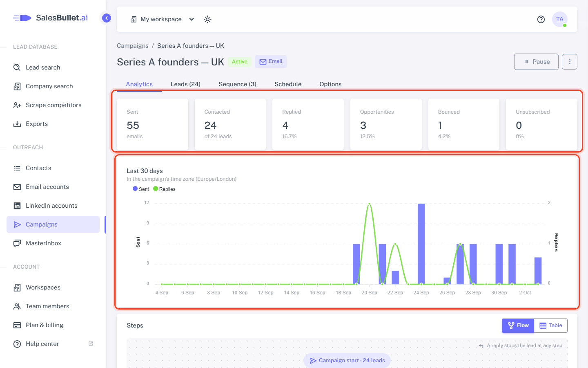588x368 pixels.
Task: Open Scrape competitors
Action: click(x=53, y=105)
